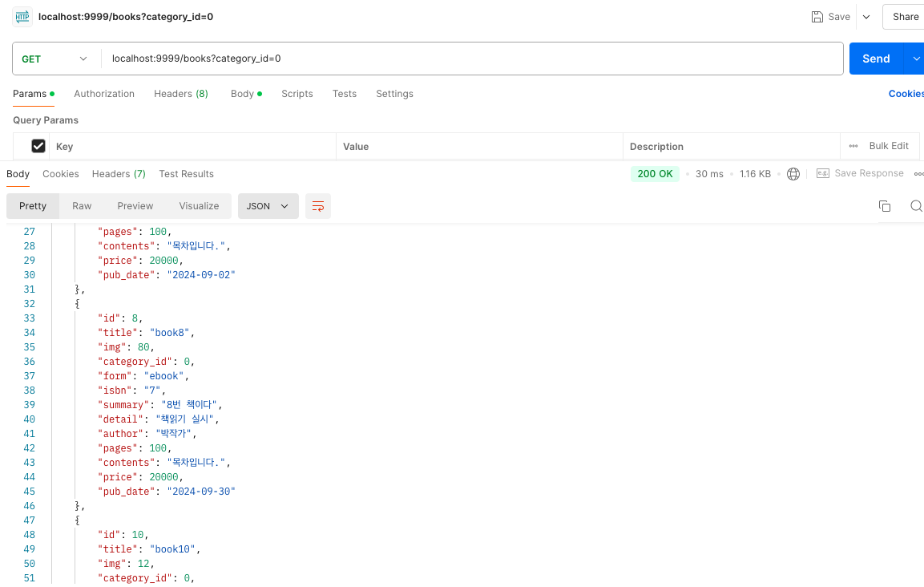Send the request with Send button
This screenshot has height=587, width=924.
click(876, 59)
